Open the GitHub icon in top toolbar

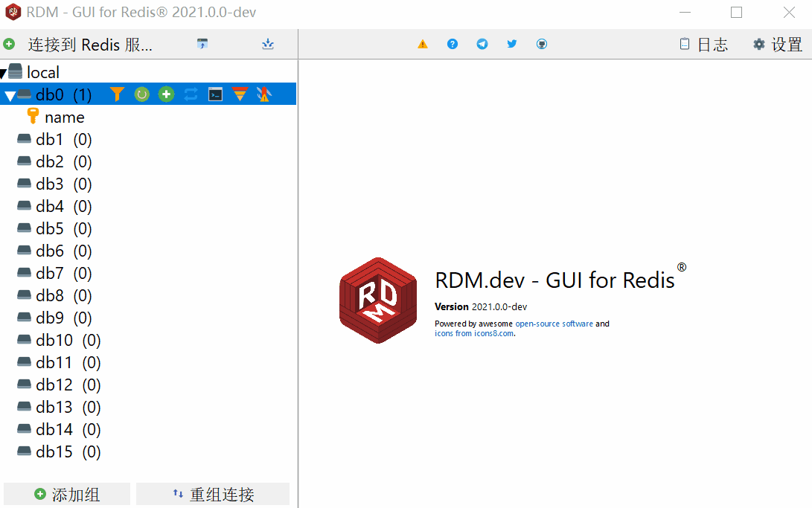tap(541, 44)
